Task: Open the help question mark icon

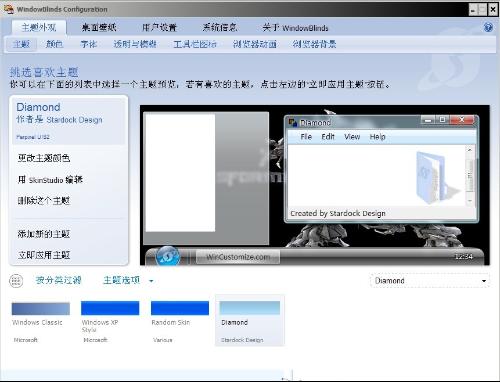Action: click(488, 27)
